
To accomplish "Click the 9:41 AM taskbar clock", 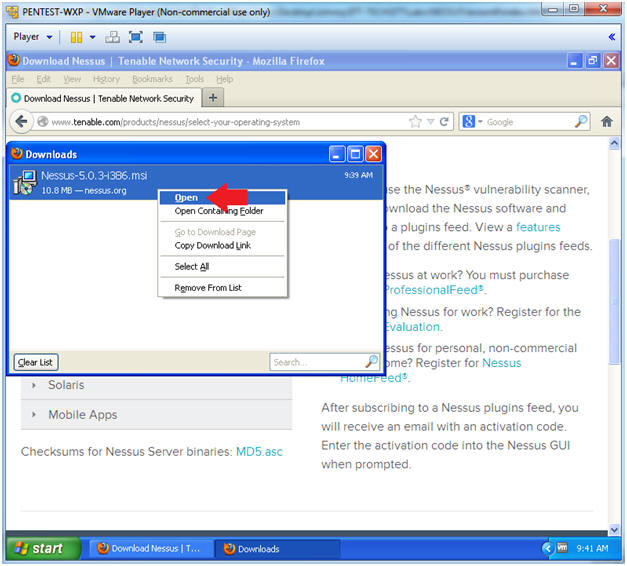I will pyautogui.click(x=592, y=549).
